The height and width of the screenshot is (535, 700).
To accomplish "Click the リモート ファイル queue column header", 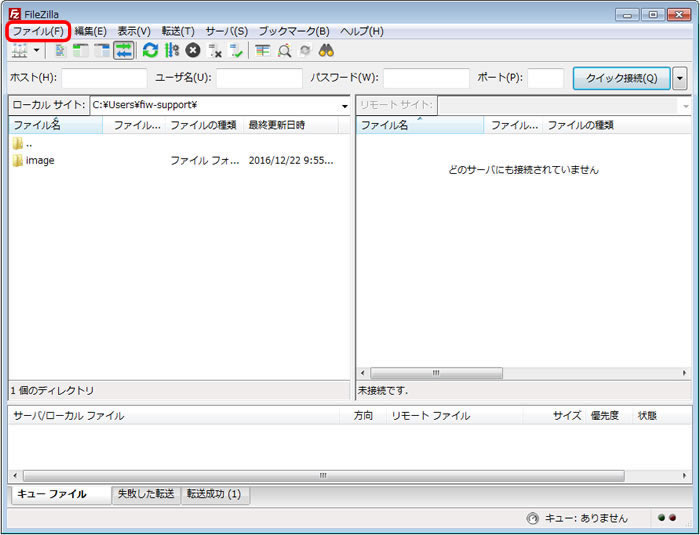I will (454, 416).
